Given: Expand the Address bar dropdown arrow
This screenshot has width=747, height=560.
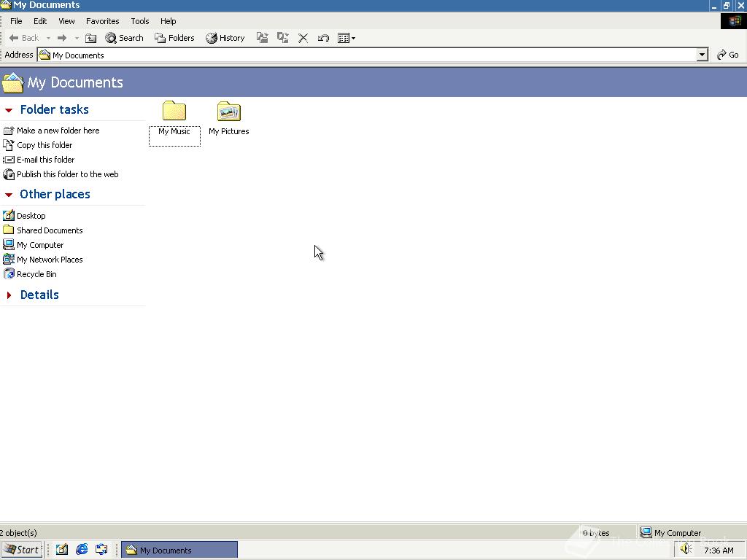Looking at the screenshot, I should point(703,55).
